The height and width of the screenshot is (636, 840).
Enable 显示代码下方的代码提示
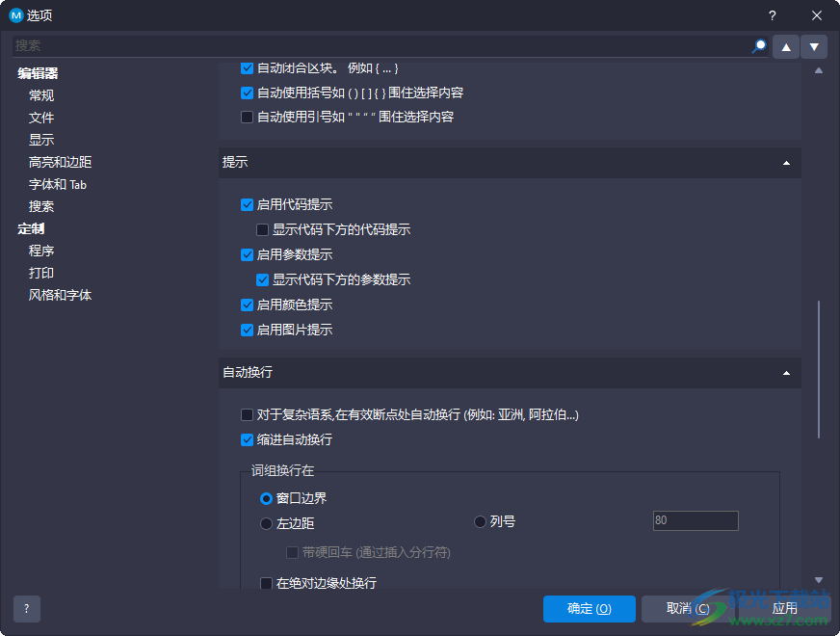click(x=262, y=230)
